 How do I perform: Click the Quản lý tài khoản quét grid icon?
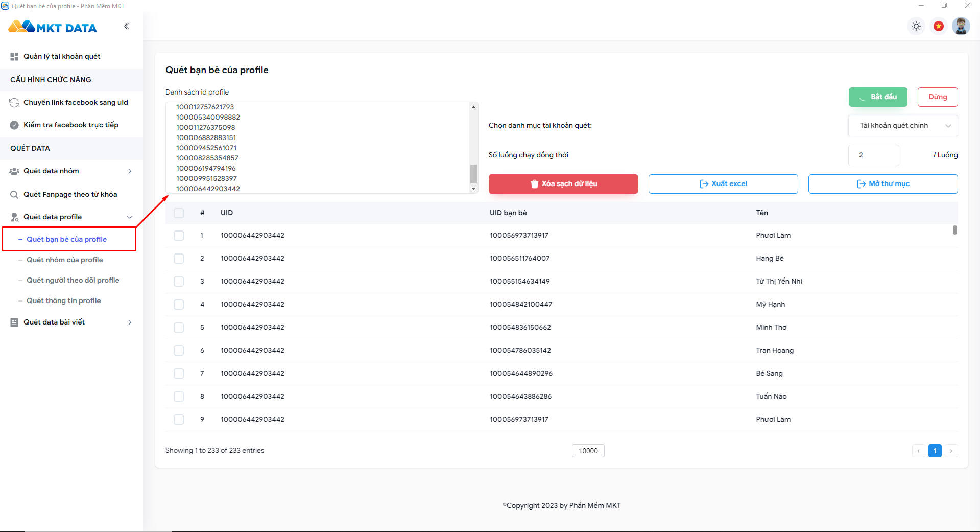coord(14,57)
